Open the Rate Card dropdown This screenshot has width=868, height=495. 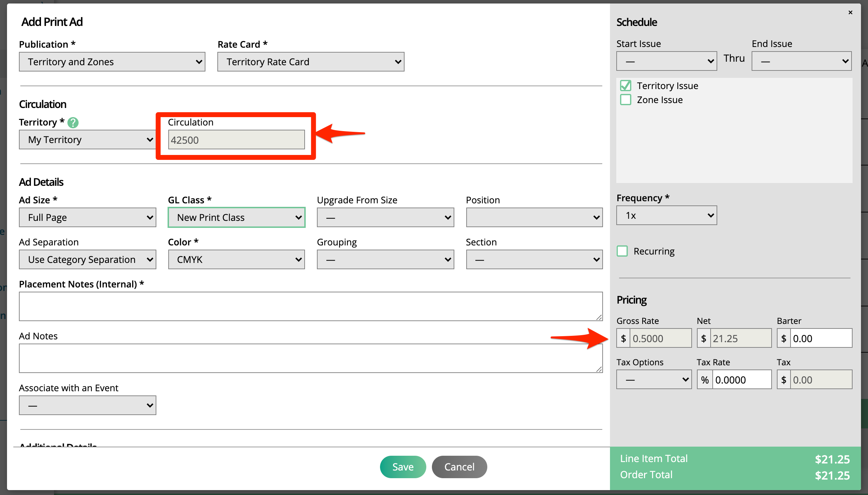[311, 62]
